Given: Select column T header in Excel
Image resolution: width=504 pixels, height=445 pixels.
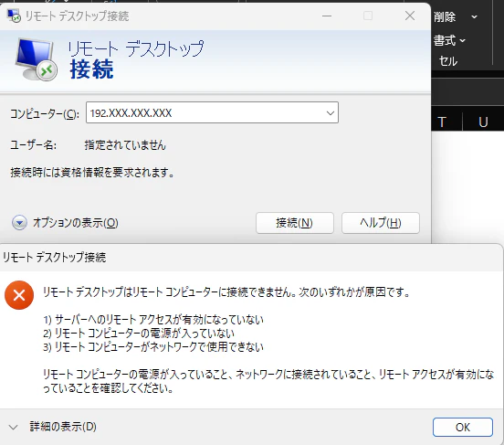Looking at the screenshot, I should pos(442,122).
